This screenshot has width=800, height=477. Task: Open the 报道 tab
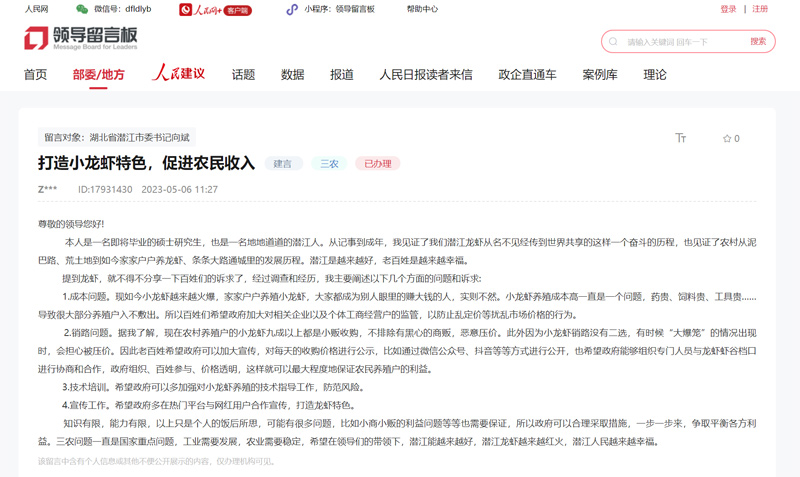pyautogui.click(x=342, y=74)
